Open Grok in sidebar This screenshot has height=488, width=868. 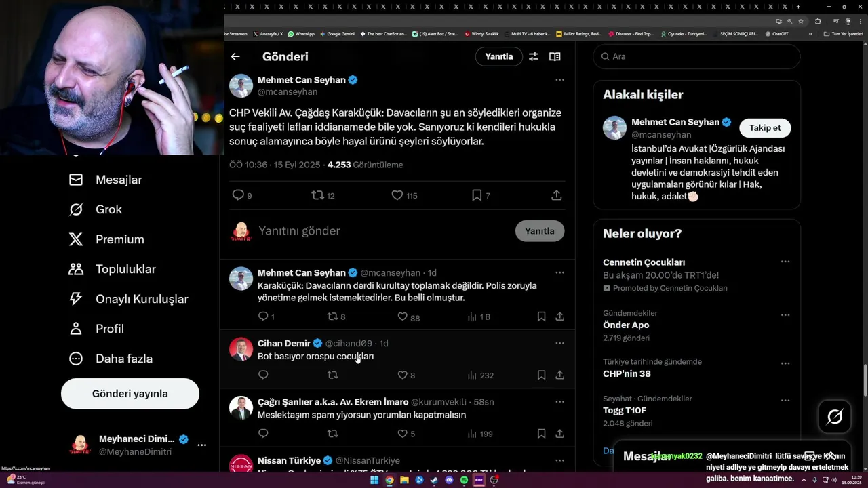click(x=95, y=209)
